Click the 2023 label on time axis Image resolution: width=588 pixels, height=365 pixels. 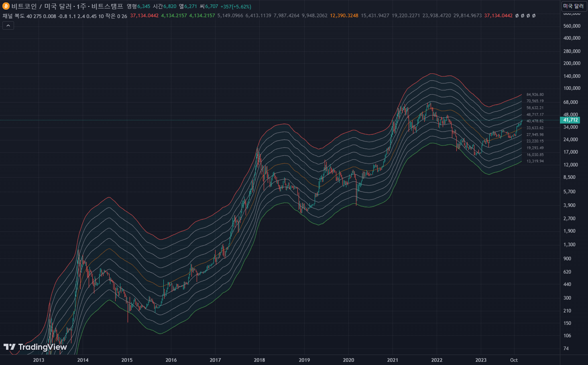click(x=481, y=360)
